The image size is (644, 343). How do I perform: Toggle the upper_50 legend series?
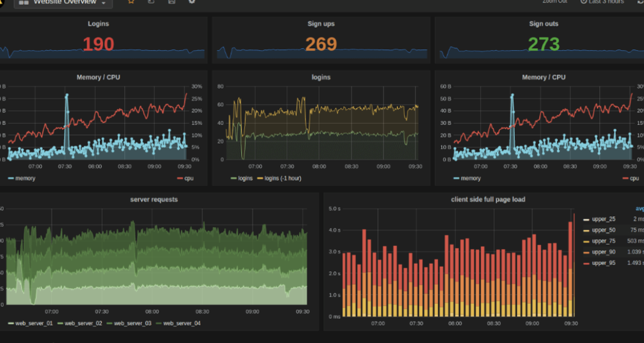point(604,230)
